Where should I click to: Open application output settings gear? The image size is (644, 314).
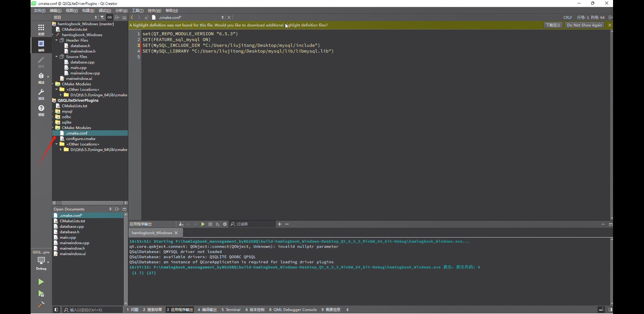(x=225, y=224)
